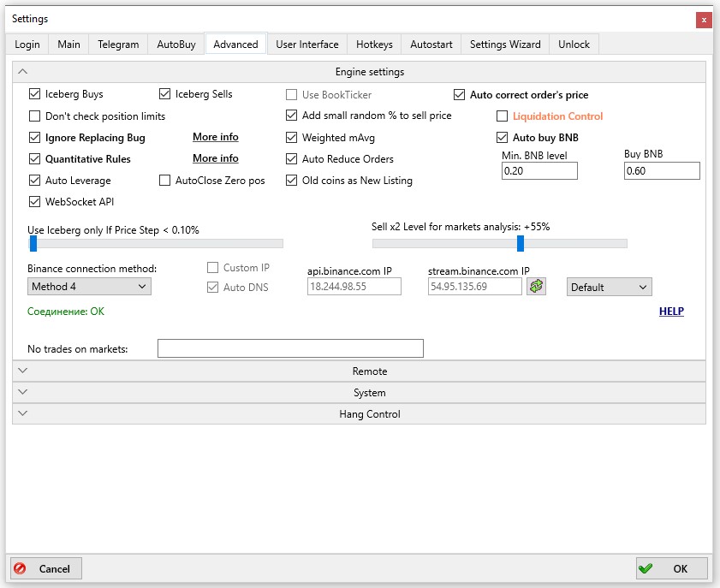Screen dimensions: 720x588
Task: Click the No trades on markets field
Action: coord(290,348)
